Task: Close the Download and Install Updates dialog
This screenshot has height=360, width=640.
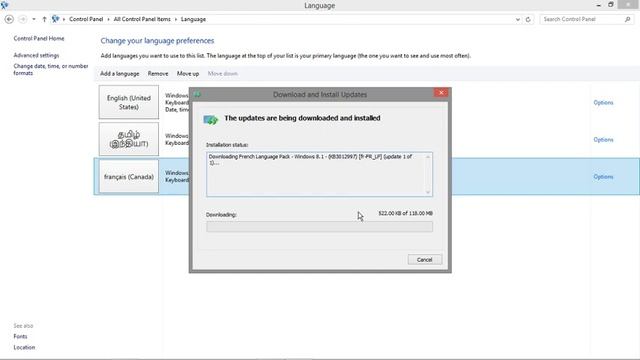Action: pos(441,93)
